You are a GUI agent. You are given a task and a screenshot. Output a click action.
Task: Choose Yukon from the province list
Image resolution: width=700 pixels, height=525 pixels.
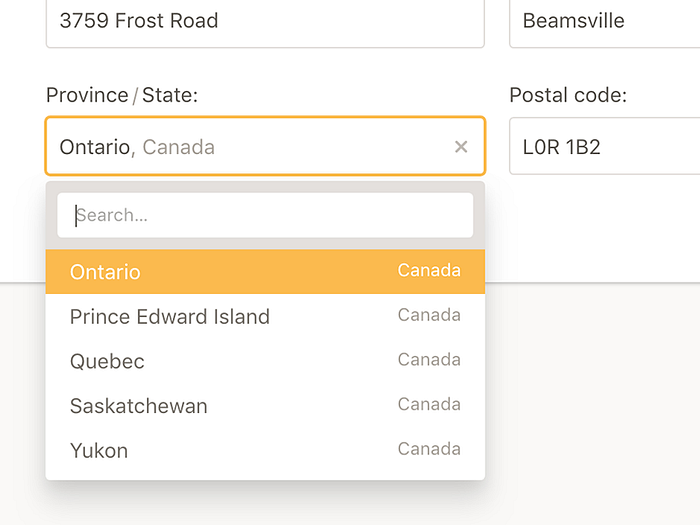click(99, 450)
